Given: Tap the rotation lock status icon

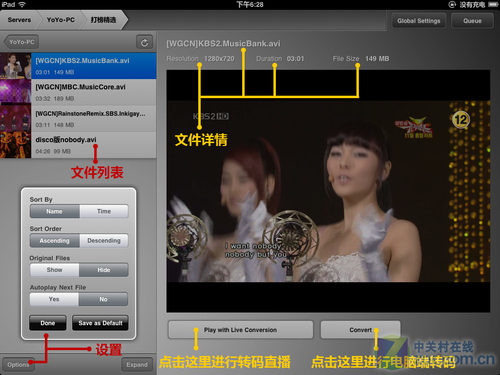Looking at the screenshot, I should (x=452, y=5).
